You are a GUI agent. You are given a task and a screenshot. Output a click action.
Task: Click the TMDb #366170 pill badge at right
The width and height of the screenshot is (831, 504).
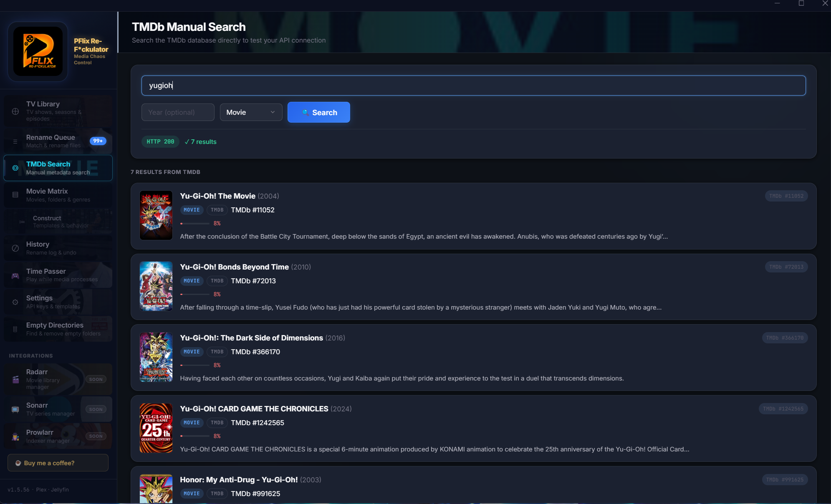tap(785, 338)
